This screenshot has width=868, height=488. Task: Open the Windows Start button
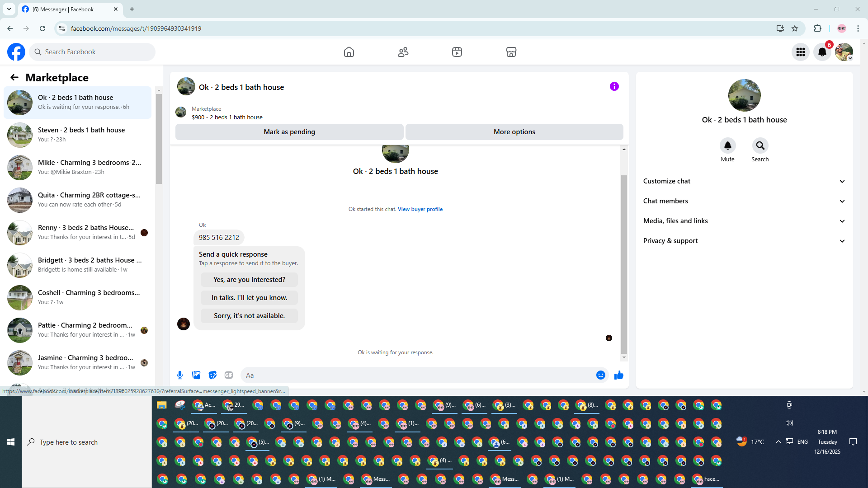[x=11, y=442]
